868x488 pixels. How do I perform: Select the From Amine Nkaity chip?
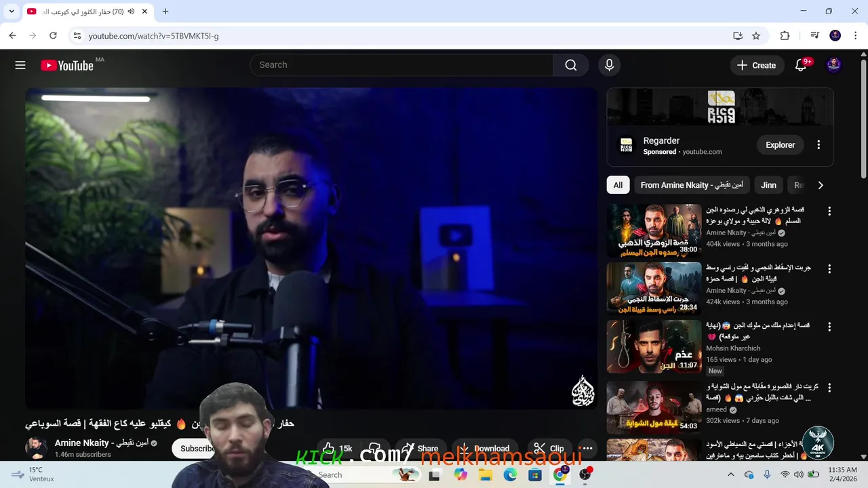point(692,185)
